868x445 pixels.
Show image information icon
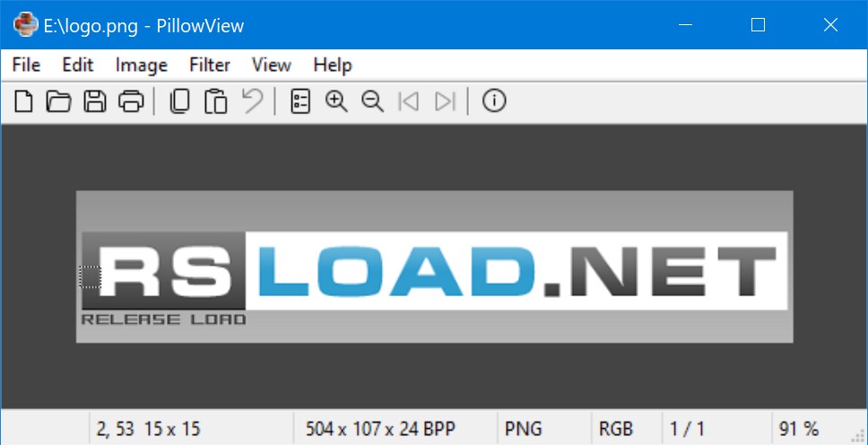494,101
